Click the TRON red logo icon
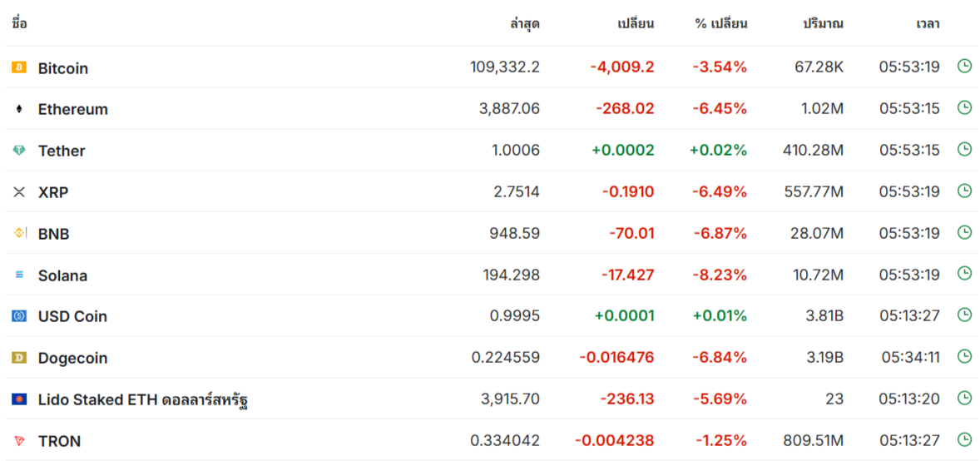 [x=19, y=441]
